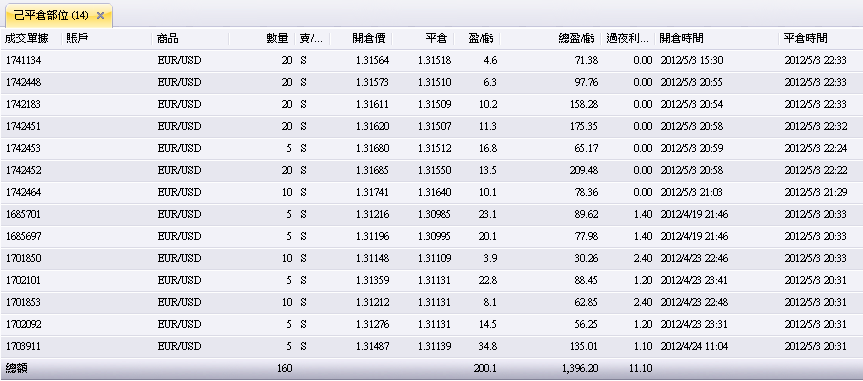Click total profit 209.48

[x=583, y=171]
